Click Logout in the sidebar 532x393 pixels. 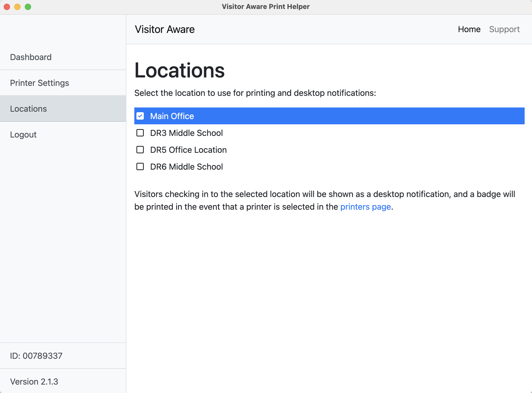(23, 135)
